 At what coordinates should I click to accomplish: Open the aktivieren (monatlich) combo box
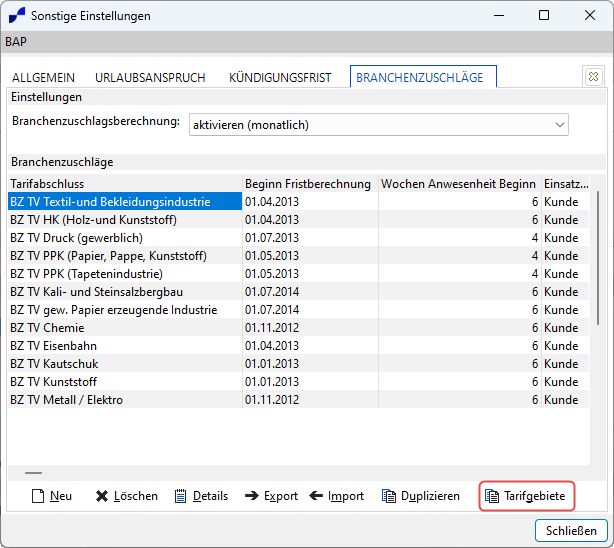point(379,125)
